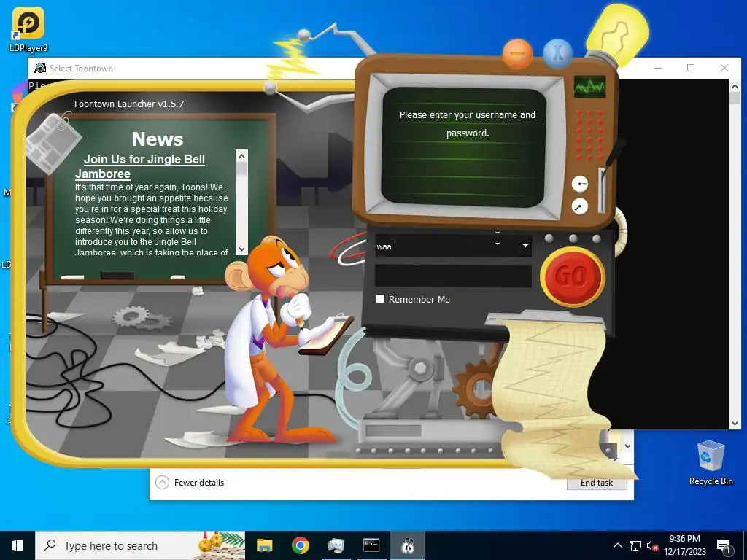Switch to the command prompt taskbar icon
747x560 pixels.
(x=371, y=545)
